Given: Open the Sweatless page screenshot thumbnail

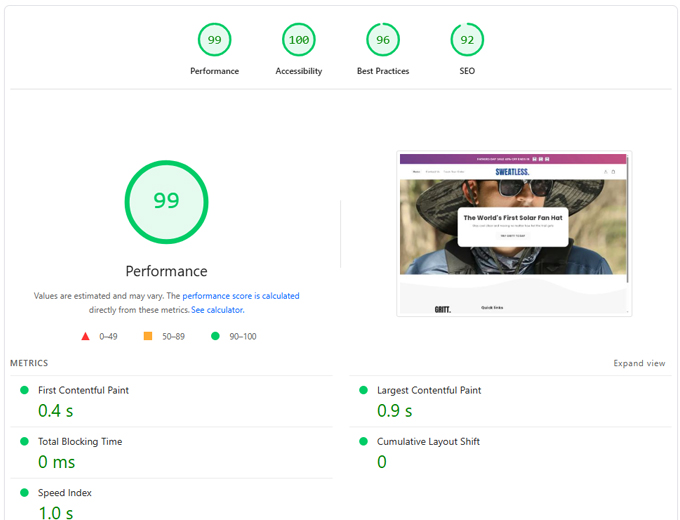Looking at the screenshot, I should coord(514,234).
